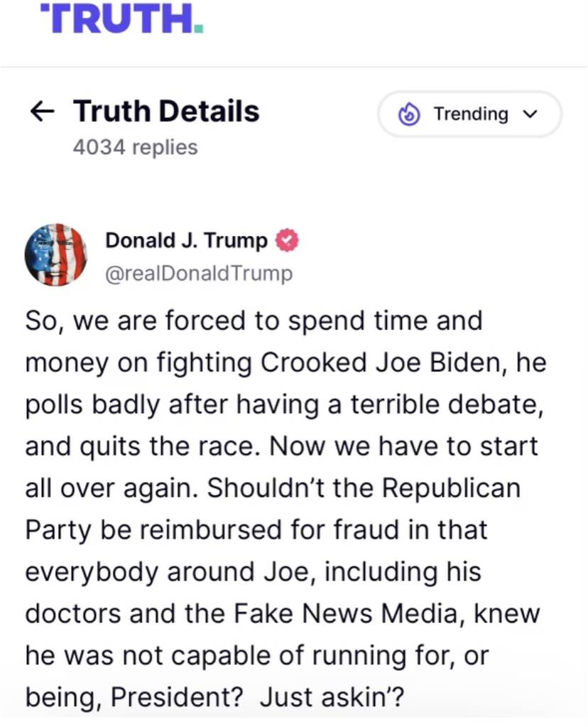Screen dimensions: 588x727
Task: Click the post line starting "So, we are forced"
Action: (x=254, y=321)
